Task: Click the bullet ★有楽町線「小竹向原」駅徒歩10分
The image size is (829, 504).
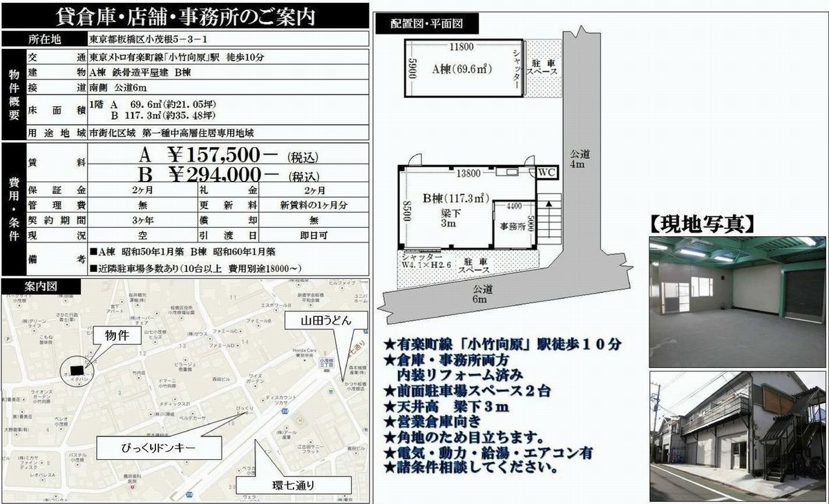Action: (x=502, y=343)
